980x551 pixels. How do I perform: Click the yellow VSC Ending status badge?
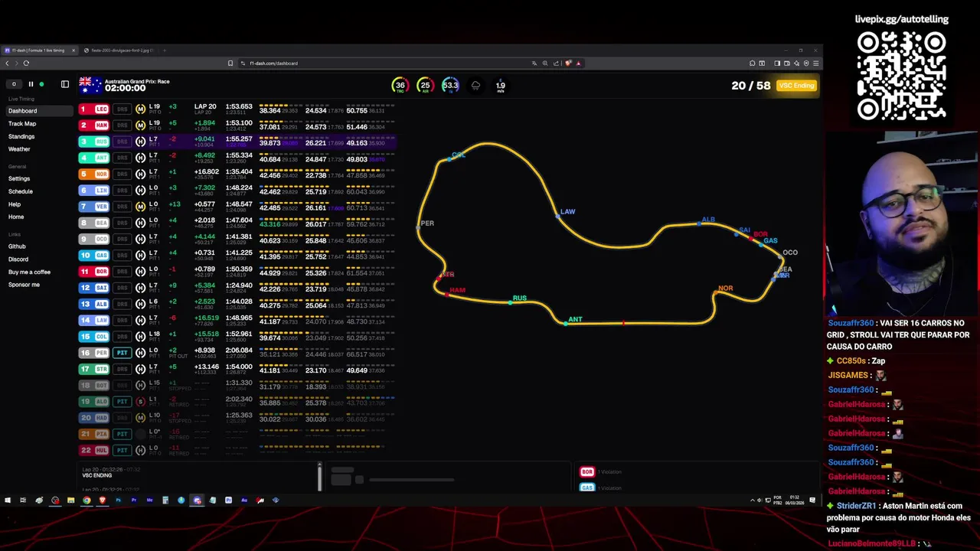[x=796, y=86]
